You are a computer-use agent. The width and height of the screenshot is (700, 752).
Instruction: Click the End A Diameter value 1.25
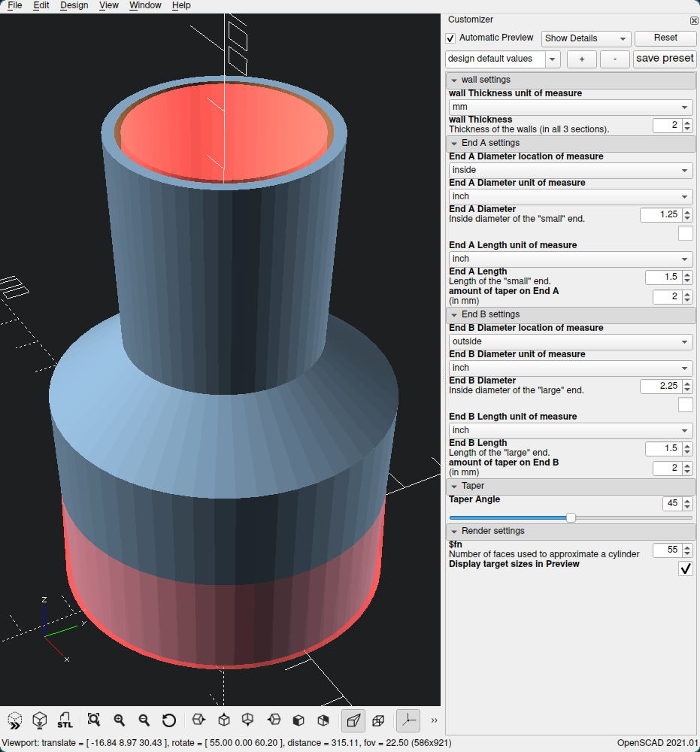tap(661, 215)
